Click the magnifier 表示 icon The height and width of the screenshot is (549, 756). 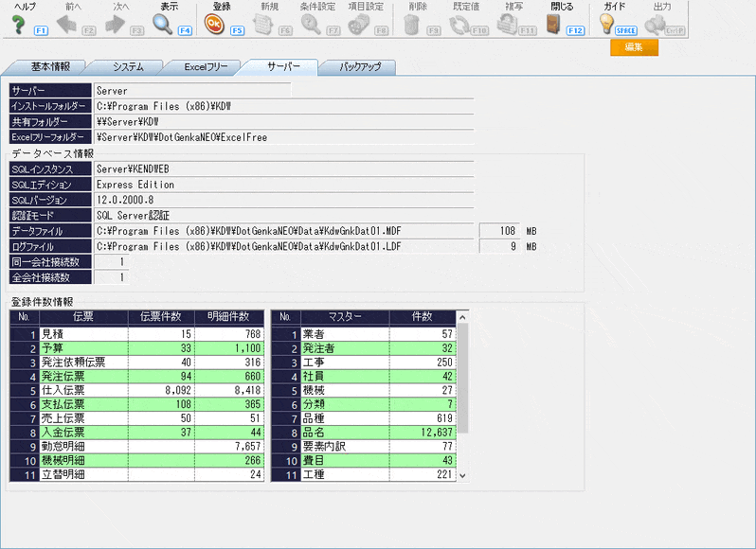click(x=163, y=24)
